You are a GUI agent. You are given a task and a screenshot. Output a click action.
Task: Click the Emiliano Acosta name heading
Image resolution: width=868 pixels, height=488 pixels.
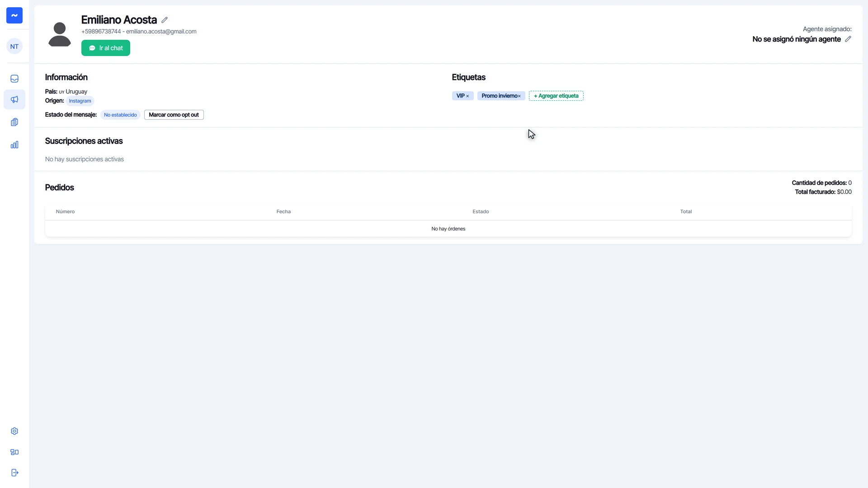(119, 20)
